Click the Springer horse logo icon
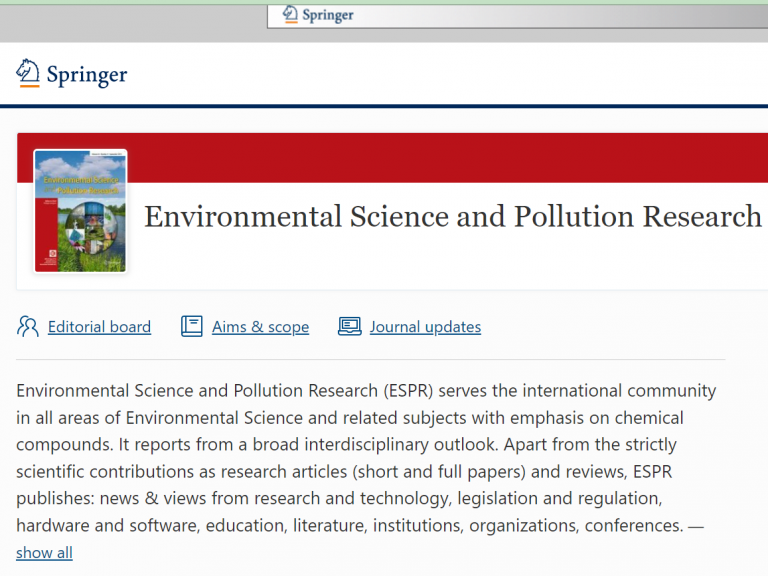The image size is (768, 576). [x=28, y=73]
